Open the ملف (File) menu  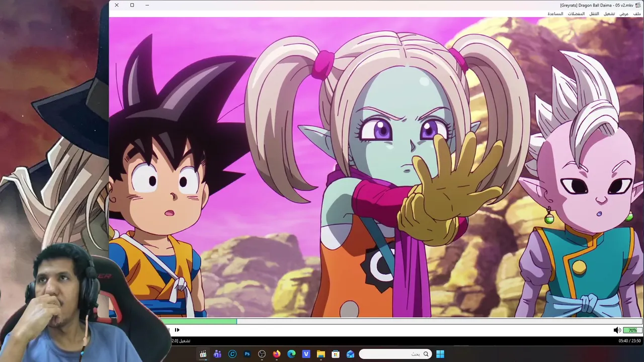pos(637,14)
